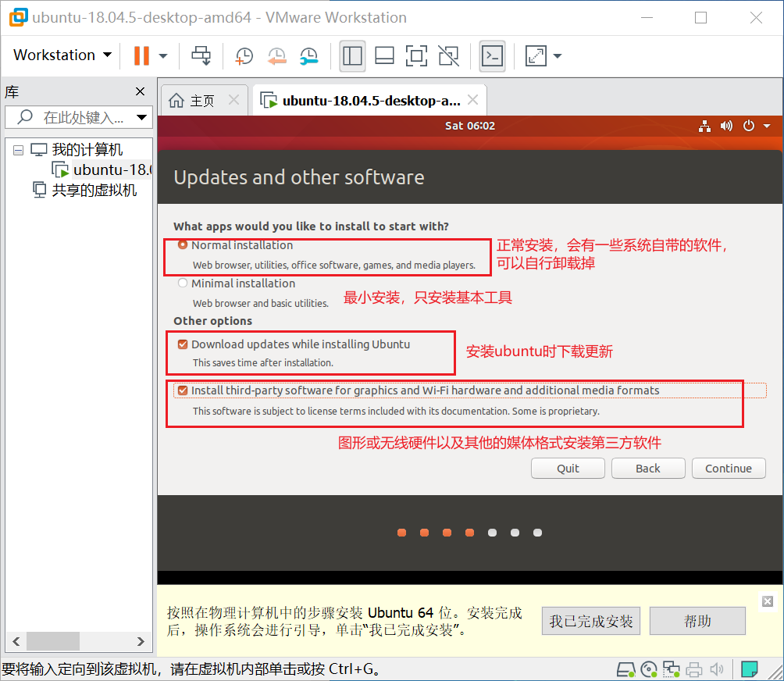This screenshot has width=784, height=681.
Task: Switch to full screen mode
Action: click(416, 55)
